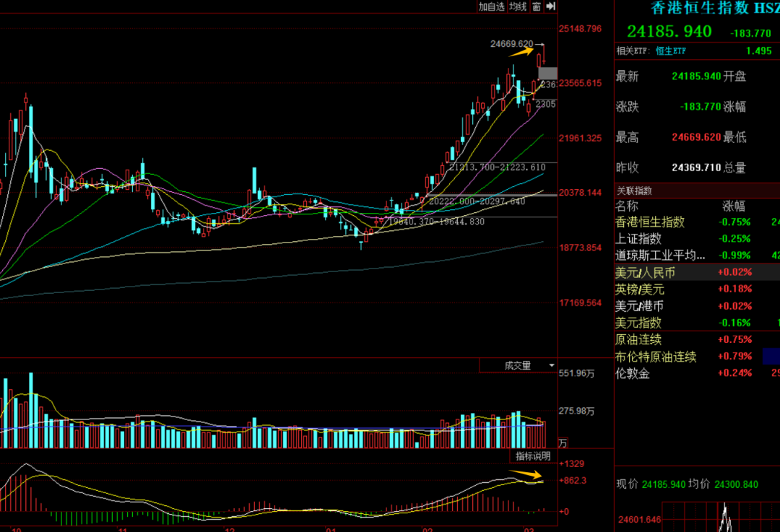Open the 成交量 indicator dropdown
The height and width of the screenshot is (532, 780).
[x=518, y=366]
